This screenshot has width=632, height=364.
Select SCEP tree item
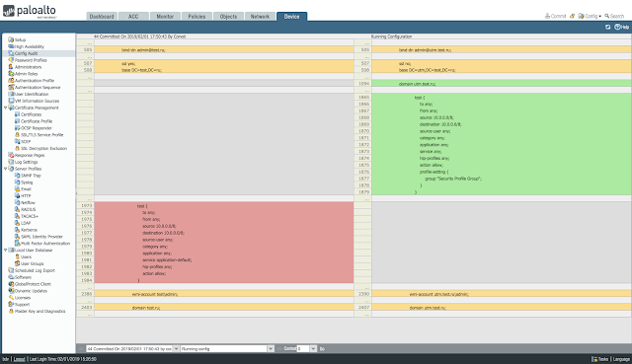coord(26,141)
